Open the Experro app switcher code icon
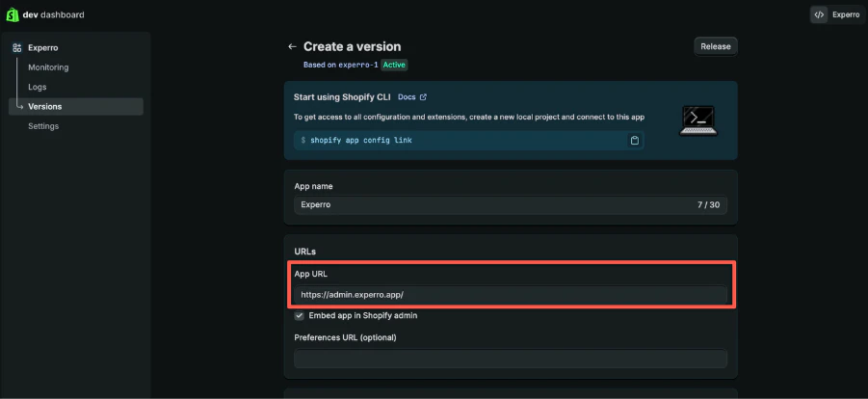This screenshot has width=868, height=399. click(x=819, y=15)
